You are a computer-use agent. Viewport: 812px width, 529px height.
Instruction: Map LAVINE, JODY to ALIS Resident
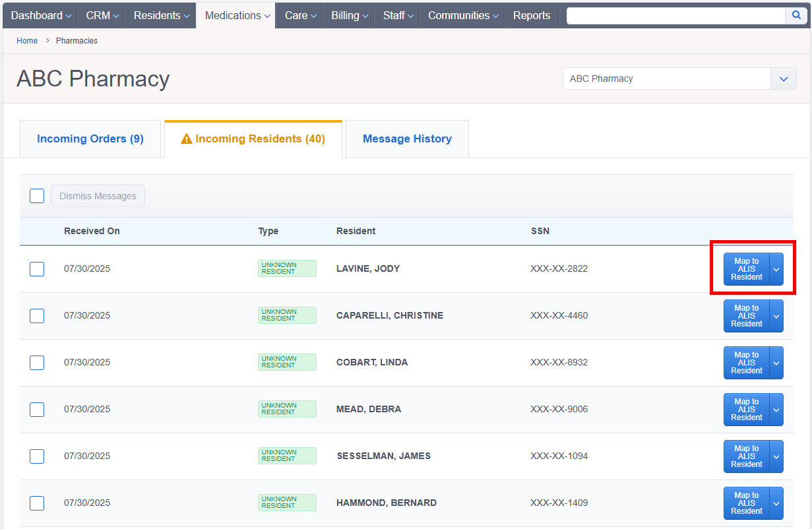tap(747, 269)
